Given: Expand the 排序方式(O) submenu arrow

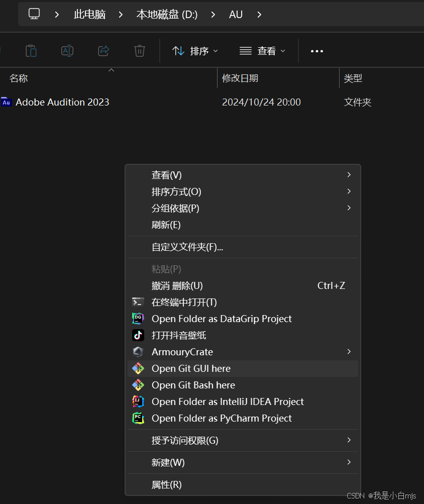Looking at the screenshot, I should click(x=349, y=191).
